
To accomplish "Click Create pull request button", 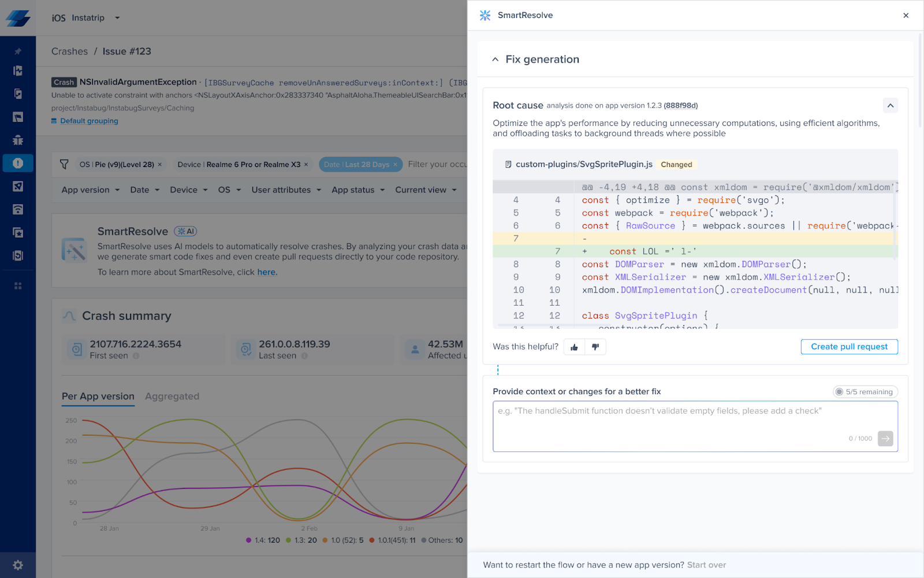I will coord(849,347).
